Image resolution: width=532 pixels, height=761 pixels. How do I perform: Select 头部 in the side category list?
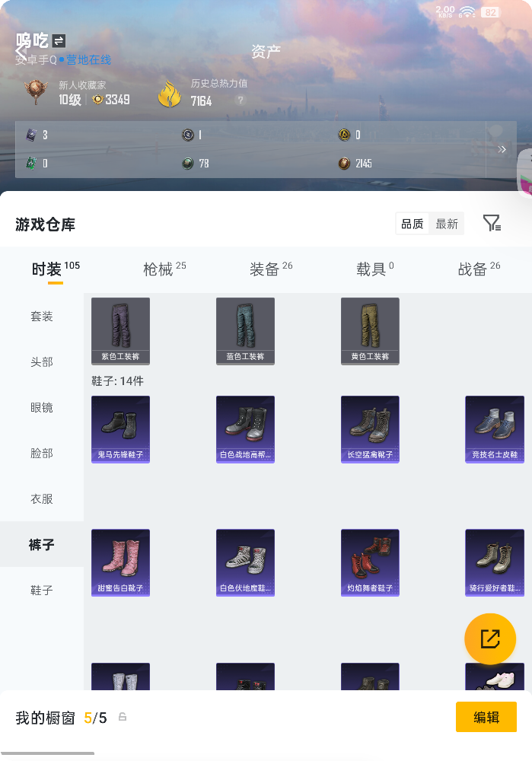point(42,362)
